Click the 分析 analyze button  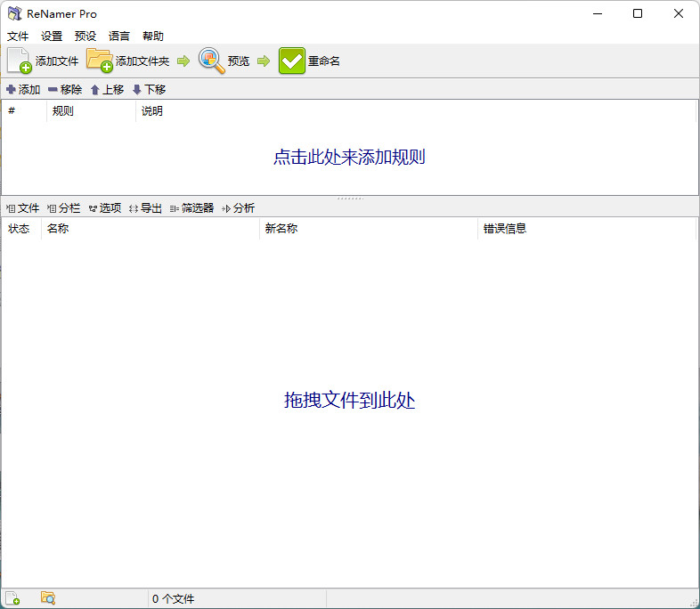[239, 208]
